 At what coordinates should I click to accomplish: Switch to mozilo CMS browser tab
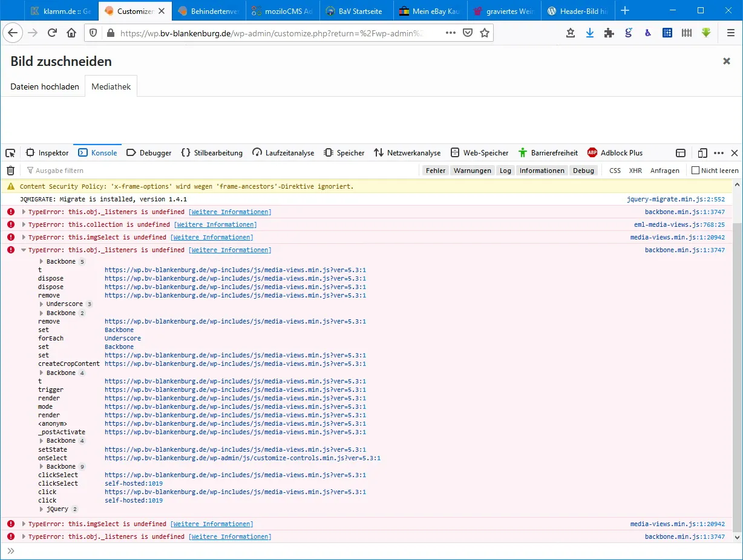point(283,11)
